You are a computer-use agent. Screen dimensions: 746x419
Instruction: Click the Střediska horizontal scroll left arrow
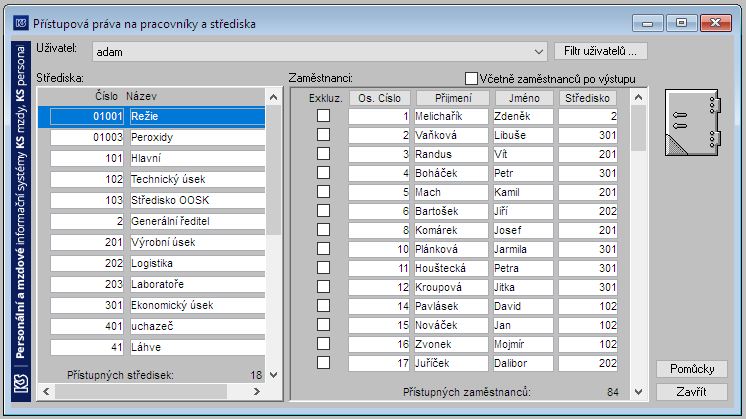(46, 391)
